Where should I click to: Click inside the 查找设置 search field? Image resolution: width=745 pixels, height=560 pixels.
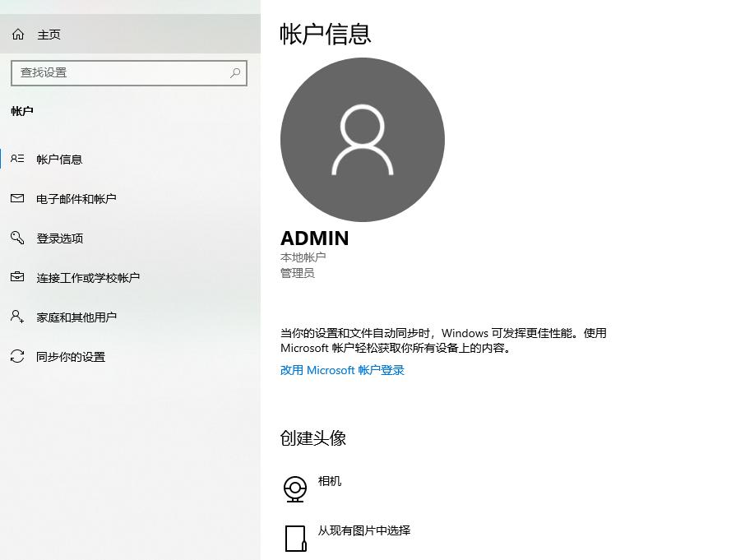click(115, 73)
